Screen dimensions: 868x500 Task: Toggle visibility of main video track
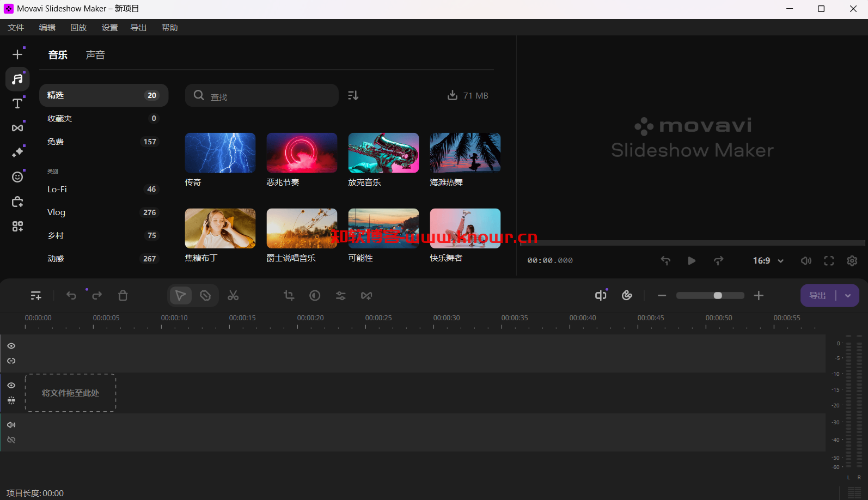click(x=11, y=385)
